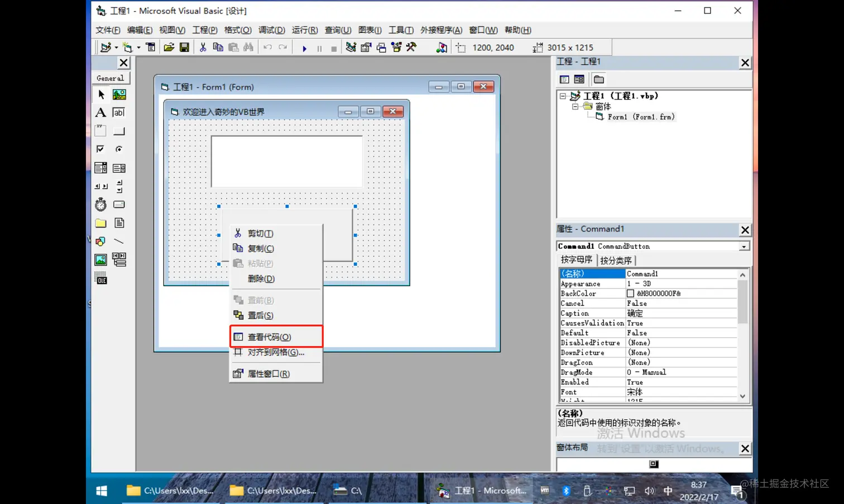
Task: Open the Menu Editor from the toolbar
Action: point(151,47)
